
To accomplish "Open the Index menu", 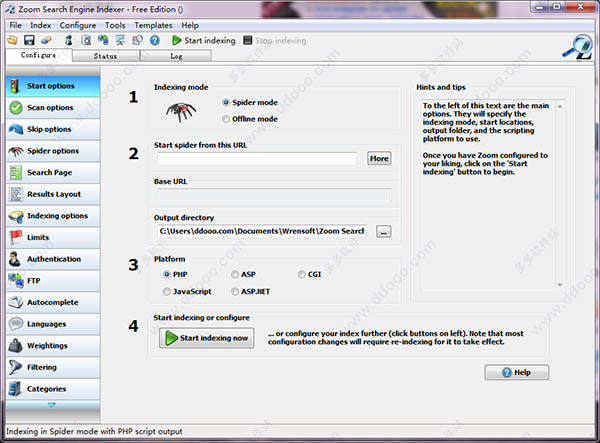I will tap(41, 25).
